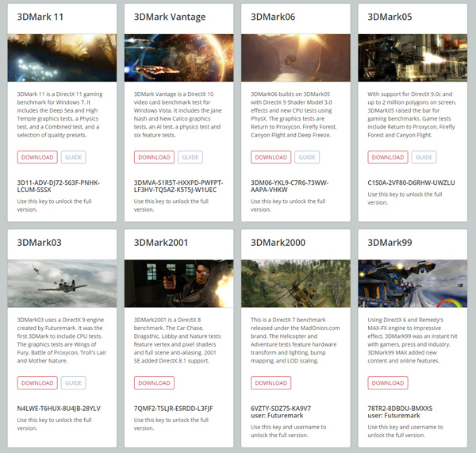Screen dimensions: 476x453
Task: Download 3DMark2001
Action: [154, 383]
